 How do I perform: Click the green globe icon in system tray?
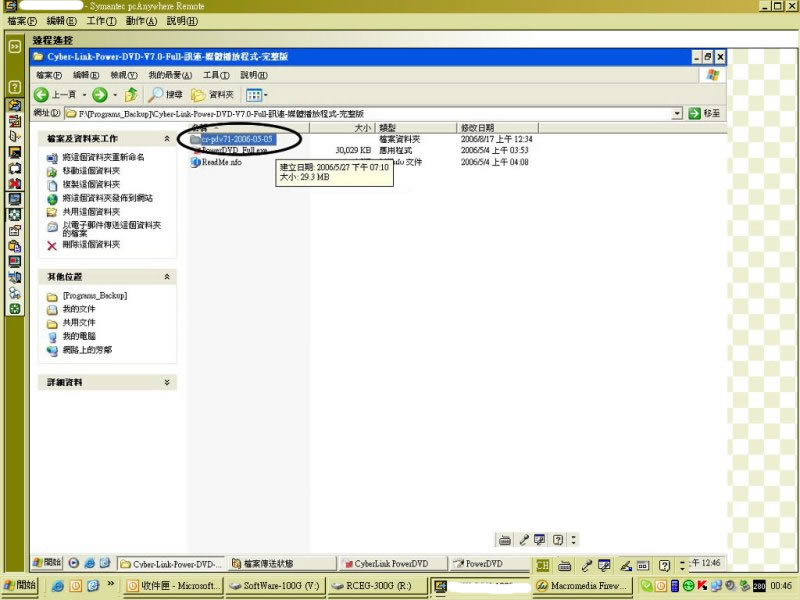coord(688,586)
